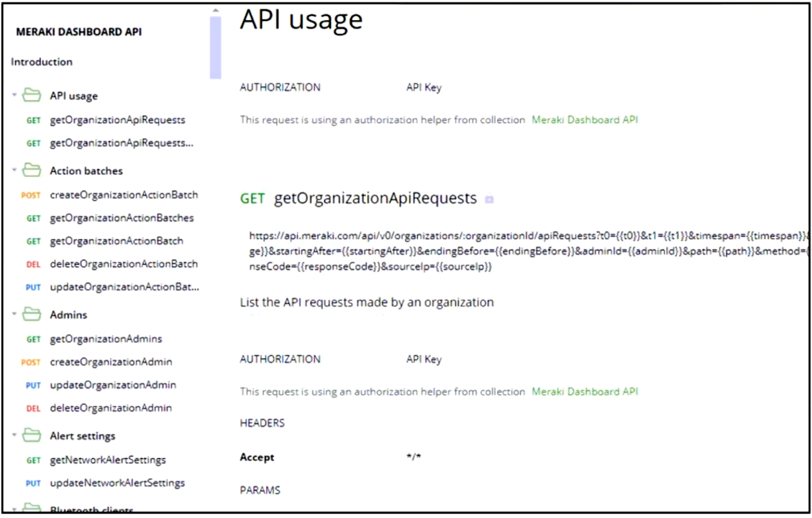Click the small icon beside getOrganizationApiRequests heading
This screenshot has width=812, height=518.
point(489,199)
